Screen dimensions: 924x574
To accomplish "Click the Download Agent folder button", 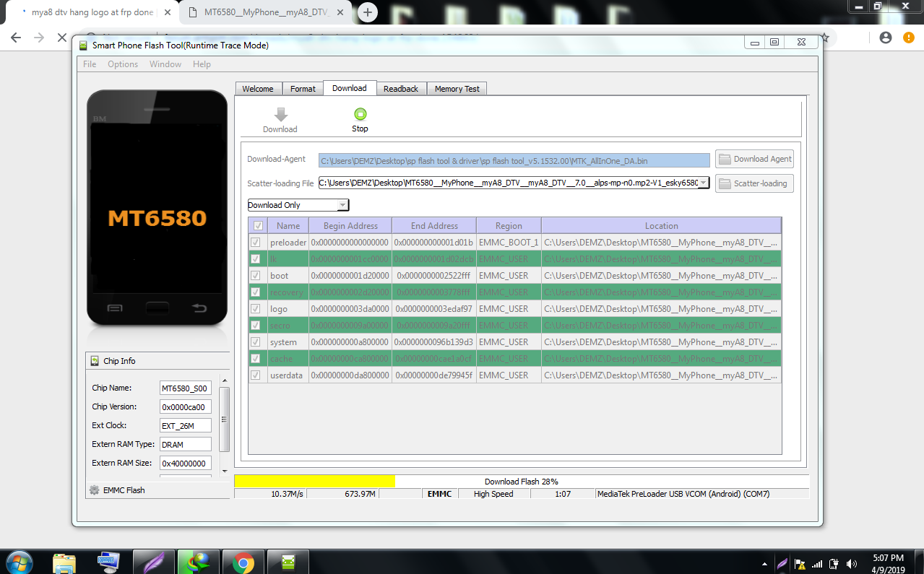I will click(x=755, y=159).
